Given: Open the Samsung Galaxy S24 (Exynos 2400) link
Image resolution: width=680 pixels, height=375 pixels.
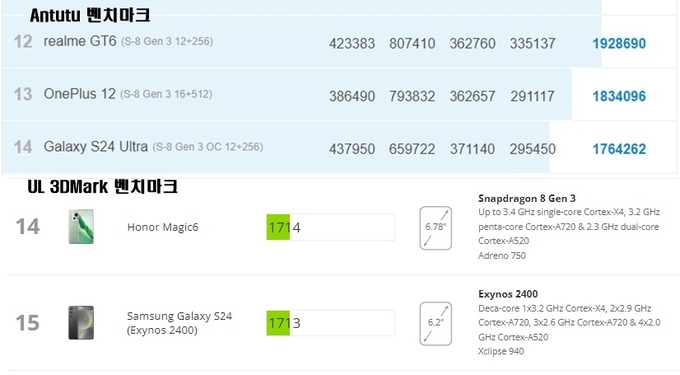Looking at the screenshot, I should 180,323.
